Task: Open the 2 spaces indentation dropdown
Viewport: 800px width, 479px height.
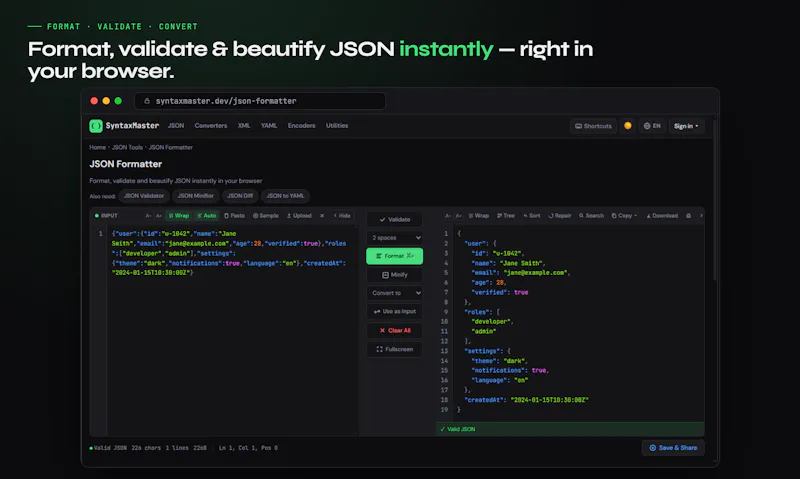Action: [395, 238]
